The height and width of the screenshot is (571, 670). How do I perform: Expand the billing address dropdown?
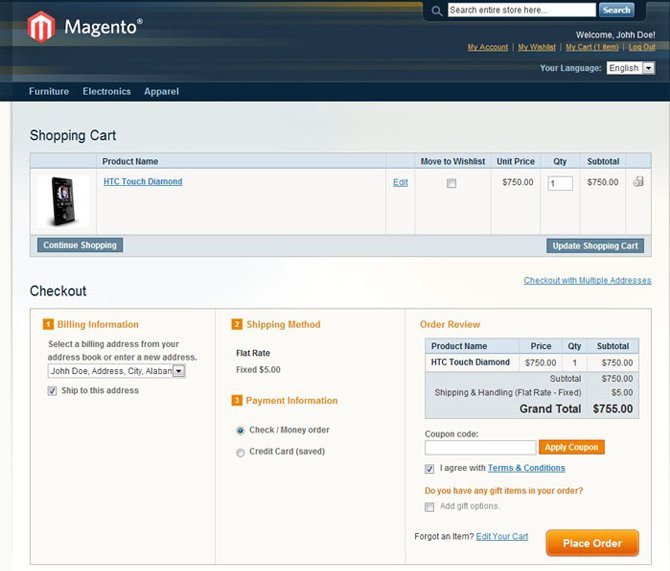(116, 371)
